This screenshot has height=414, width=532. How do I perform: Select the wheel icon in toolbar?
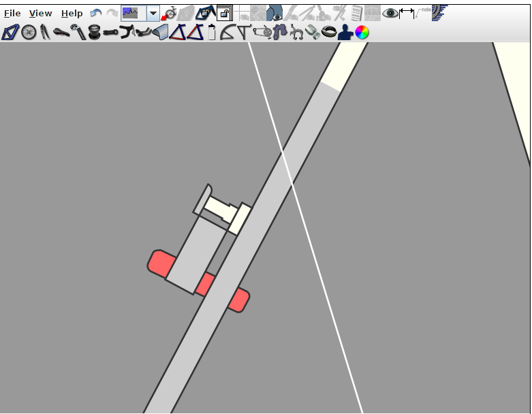[x=29, y=32]
